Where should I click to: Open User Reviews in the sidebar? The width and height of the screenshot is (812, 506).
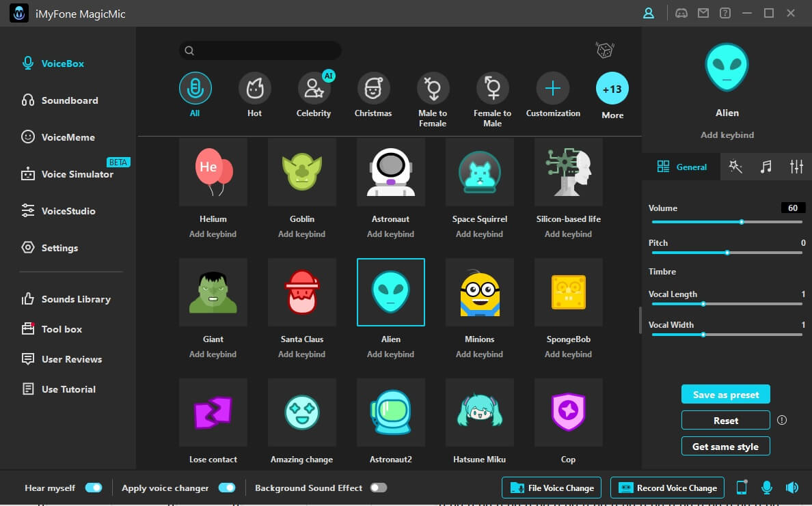(62, 359)
